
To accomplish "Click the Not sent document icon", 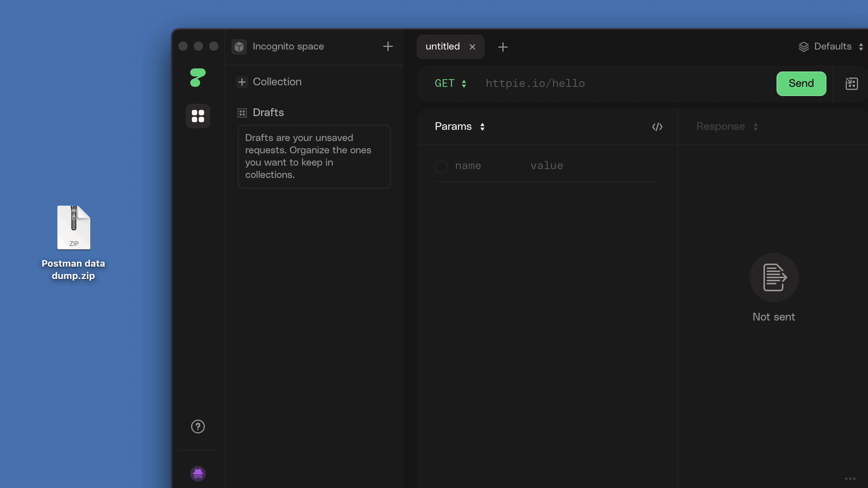I will click(x=774, y=277).
